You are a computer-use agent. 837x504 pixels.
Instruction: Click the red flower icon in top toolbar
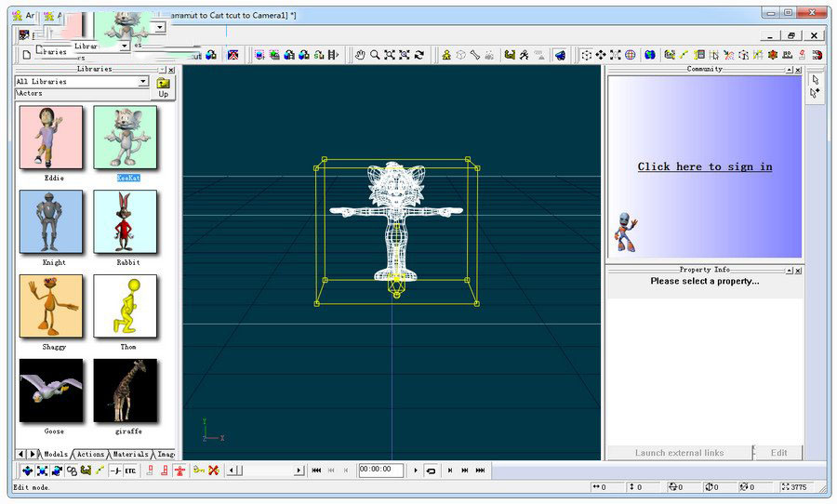click(773, 55)
